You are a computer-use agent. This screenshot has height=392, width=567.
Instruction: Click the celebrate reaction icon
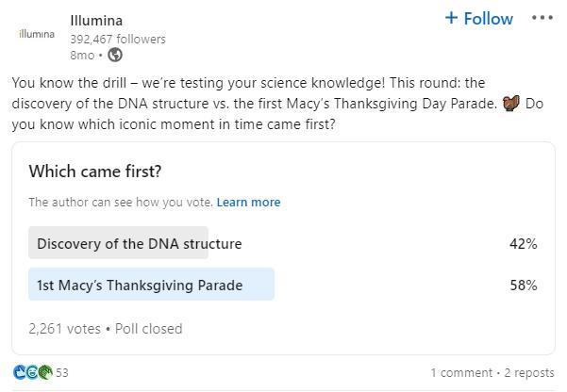[31, 372]
